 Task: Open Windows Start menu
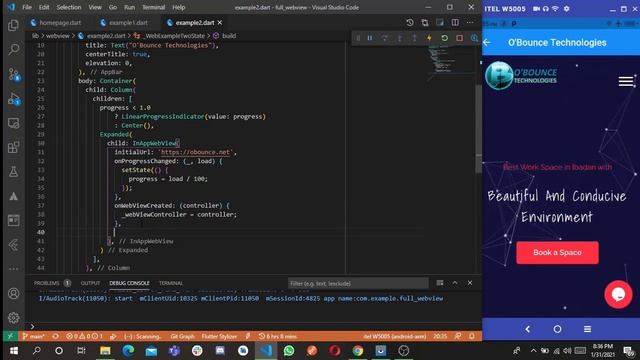[x=13, y=351]
